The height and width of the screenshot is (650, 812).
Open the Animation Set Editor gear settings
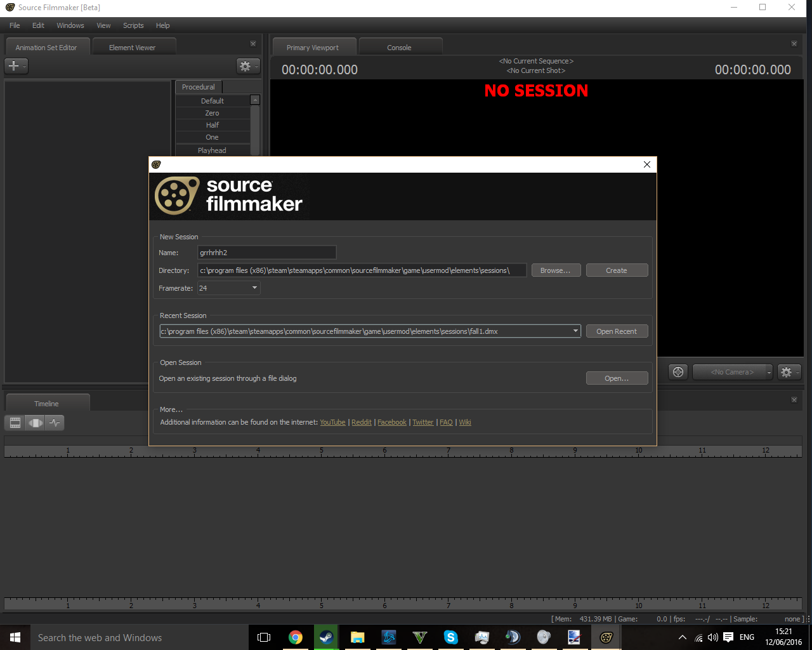247,66
